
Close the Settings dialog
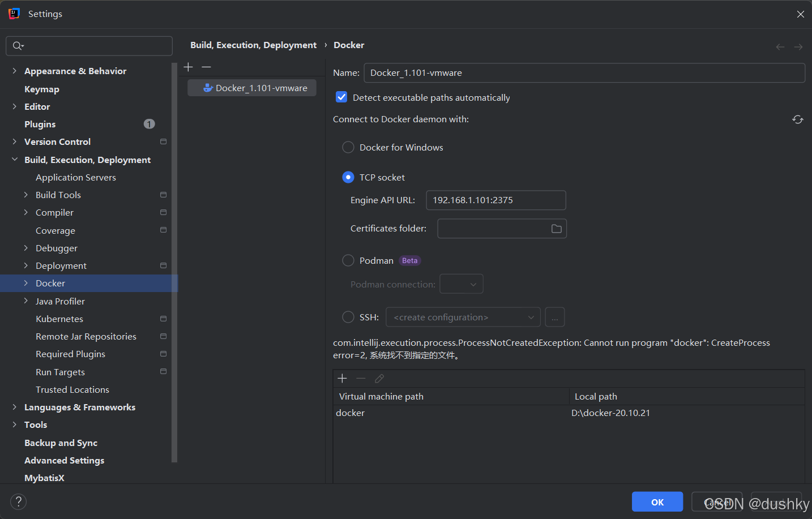800,14
